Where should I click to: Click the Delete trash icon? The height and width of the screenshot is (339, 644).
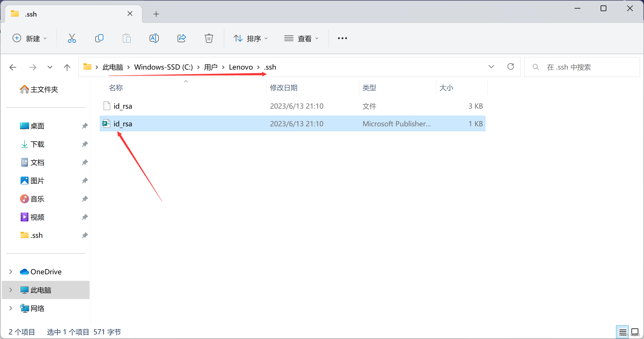(x=209, y=38)
